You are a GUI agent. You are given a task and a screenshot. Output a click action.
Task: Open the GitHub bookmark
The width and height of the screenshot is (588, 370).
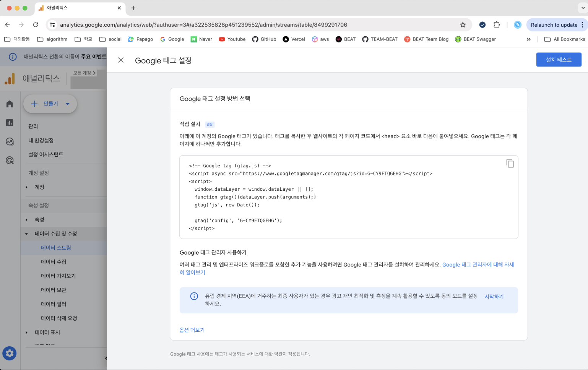(x=264, y=39)
